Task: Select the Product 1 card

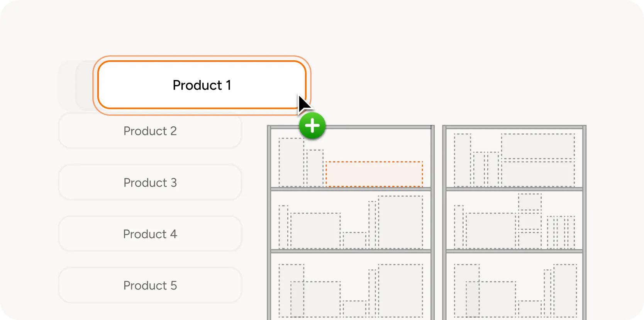Action: tap(202, 85)
